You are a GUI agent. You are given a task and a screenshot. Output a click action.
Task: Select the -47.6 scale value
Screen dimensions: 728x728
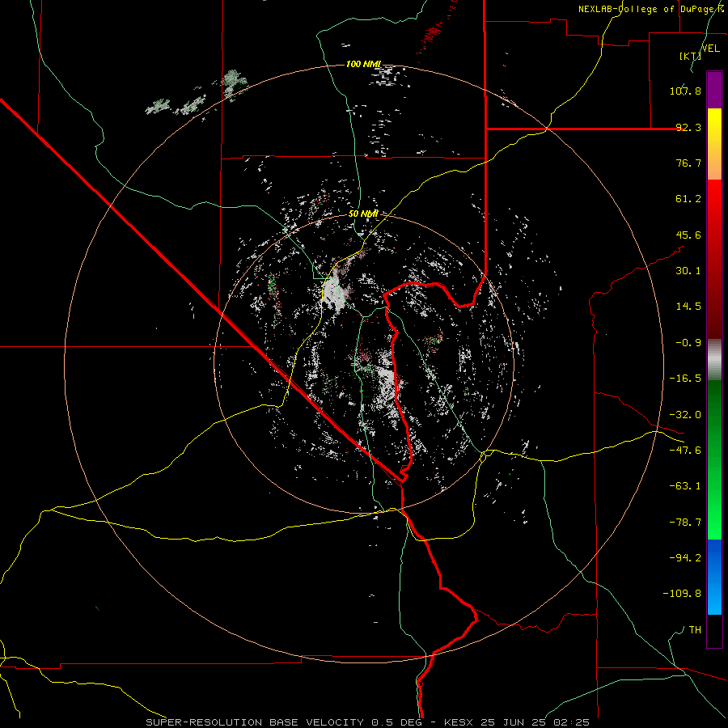coord(685,451)
